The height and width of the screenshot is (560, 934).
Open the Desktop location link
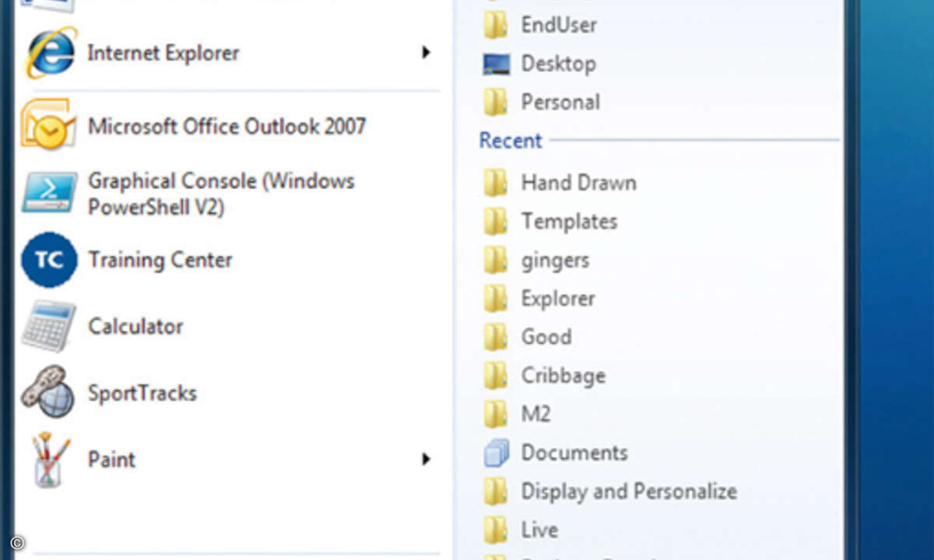tap(558, 64)
